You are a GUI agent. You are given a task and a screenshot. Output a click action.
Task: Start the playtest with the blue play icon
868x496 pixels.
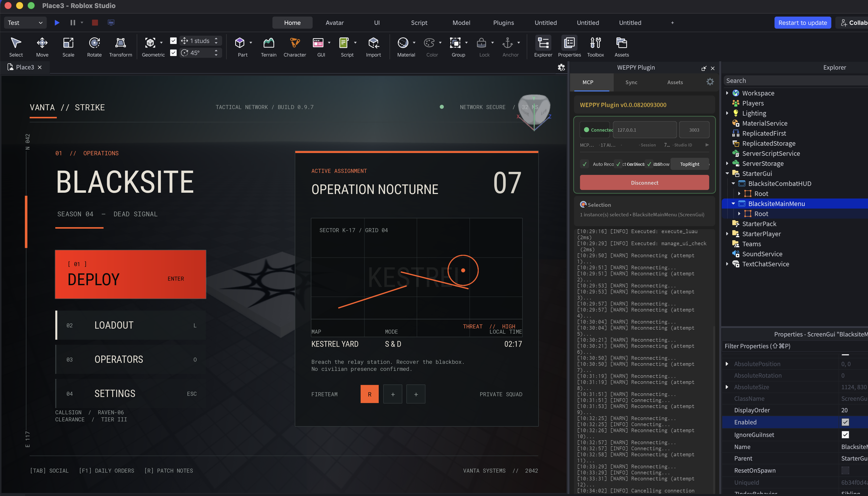(57, 22)
